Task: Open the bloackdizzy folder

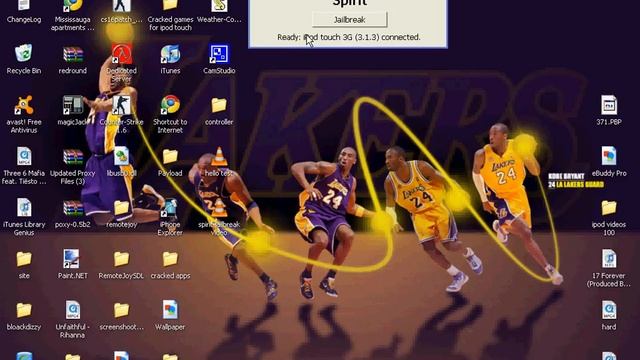Action: click(x=24, y=311)
